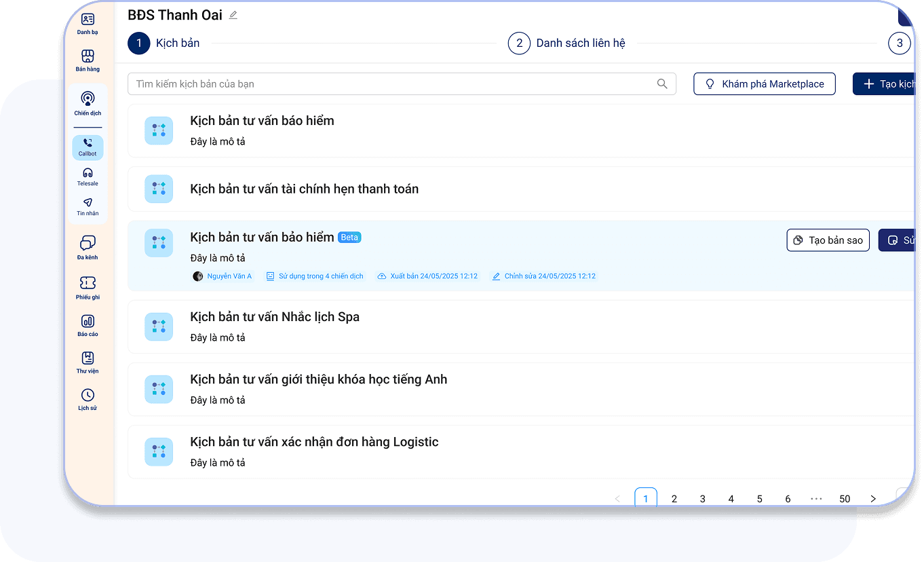Viewport: 924px width, 562px height.
Task: Open the Danh bạ section
Action: pyautogui.click(x=88, y=22)
